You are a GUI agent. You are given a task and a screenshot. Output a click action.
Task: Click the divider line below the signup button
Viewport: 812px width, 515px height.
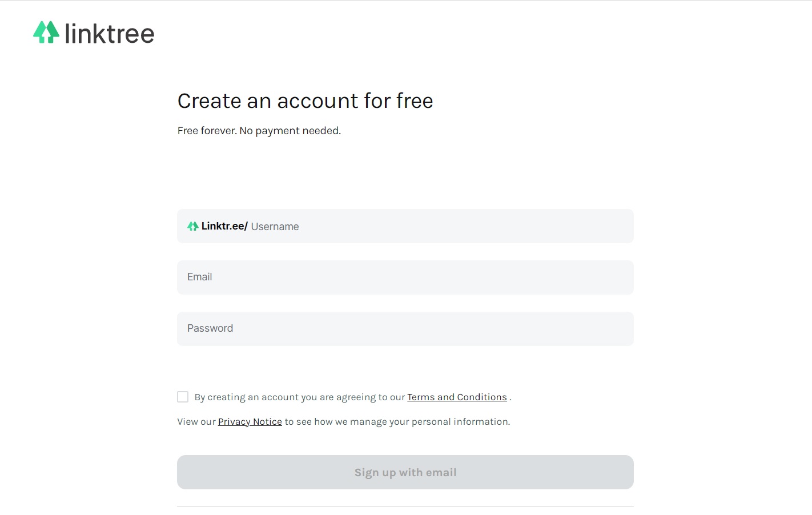point(405,506)
